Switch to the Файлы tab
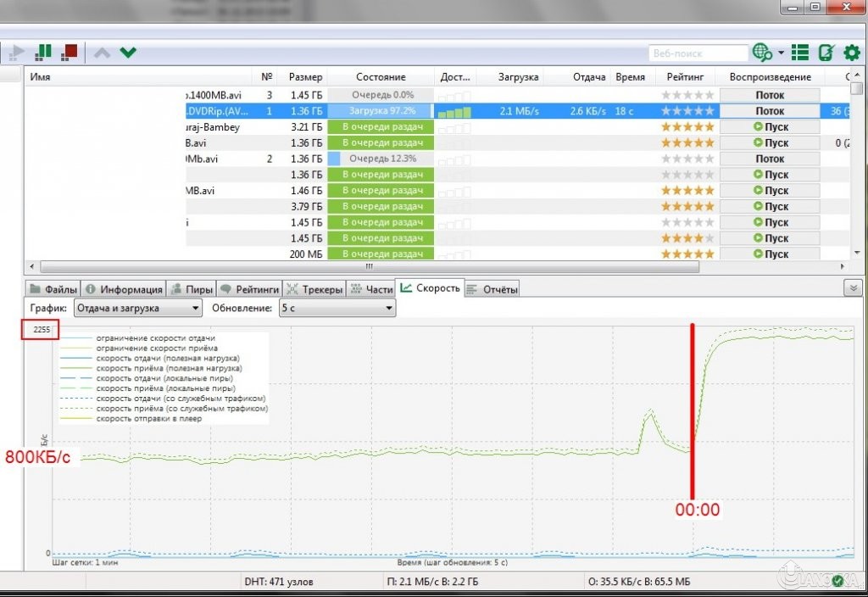This screenshot has height=597, width=868. tap(53, 289)
